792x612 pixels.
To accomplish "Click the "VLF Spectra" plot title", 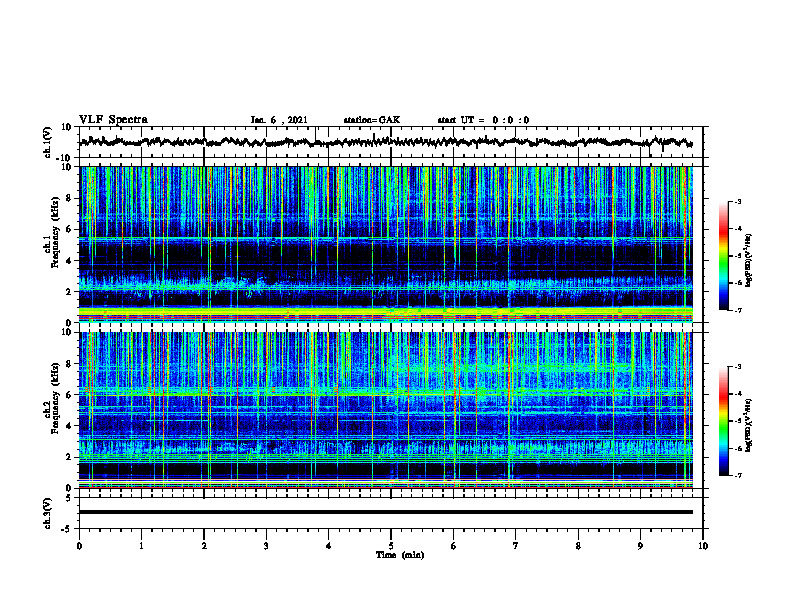I will pyautogui.click(x=113, y=120).
